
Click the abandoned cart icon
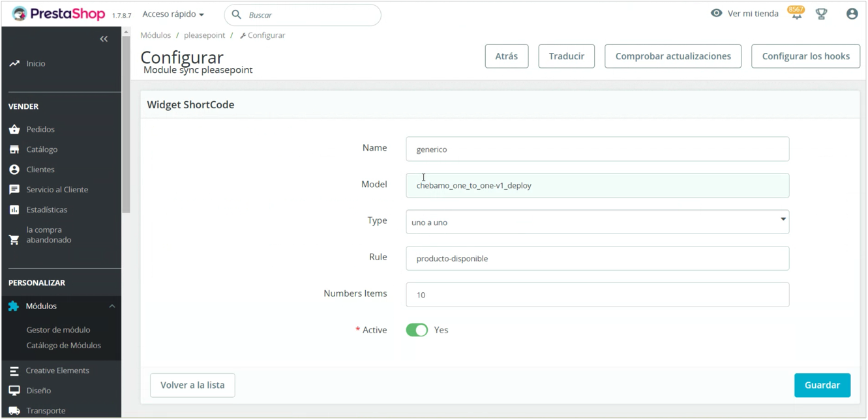(14, 239)
